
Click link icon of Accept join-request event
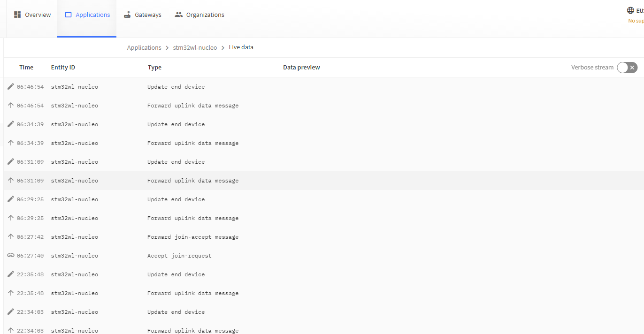point(11,256)
